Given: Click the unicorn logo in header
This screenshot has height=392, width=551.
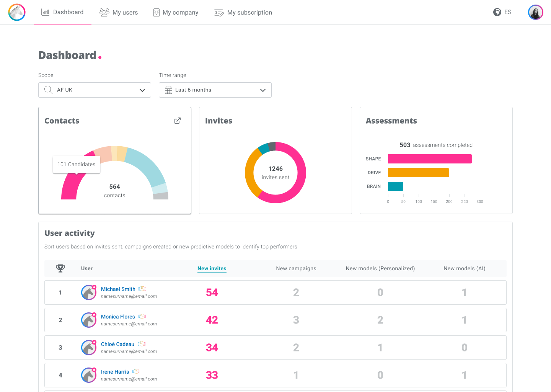Looking at the screenshot, I should 17,12.
